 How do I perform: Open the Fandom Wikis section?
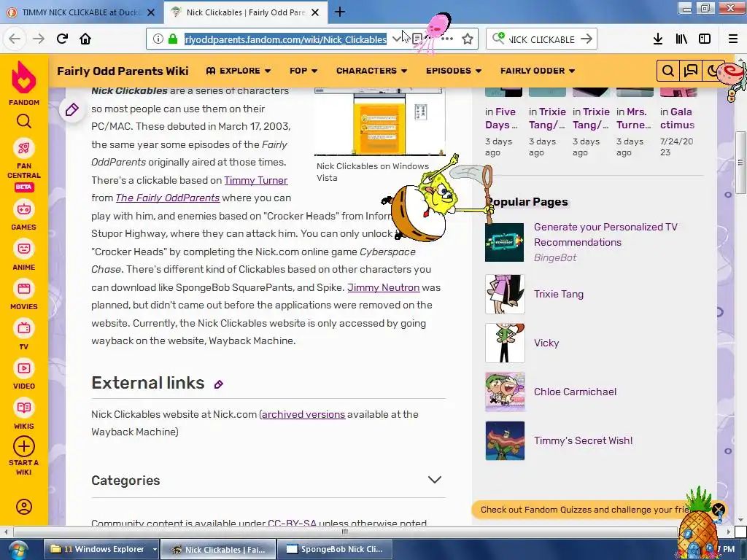pyautogui.click(x=24, y=415)
